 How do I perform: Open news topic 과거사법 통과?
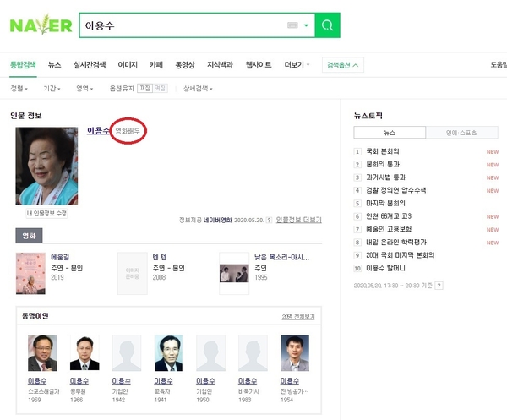[386, 177]
